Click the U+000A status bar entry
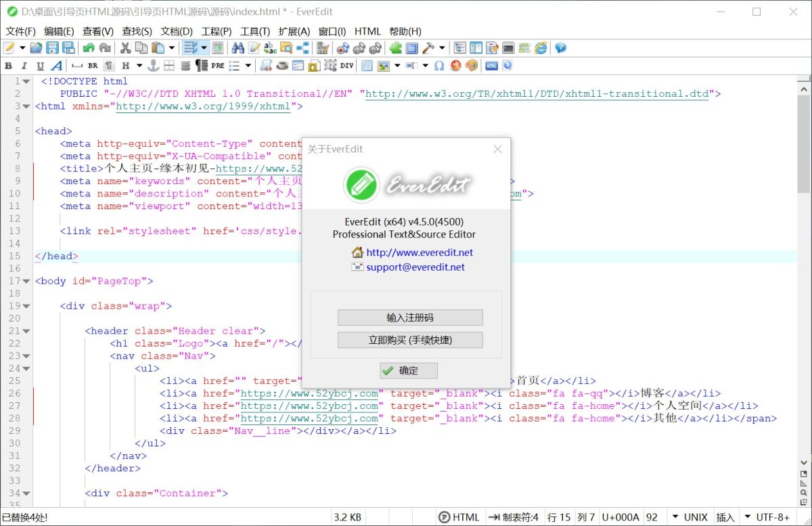The image size is (812, 526). tap(620, 517)
